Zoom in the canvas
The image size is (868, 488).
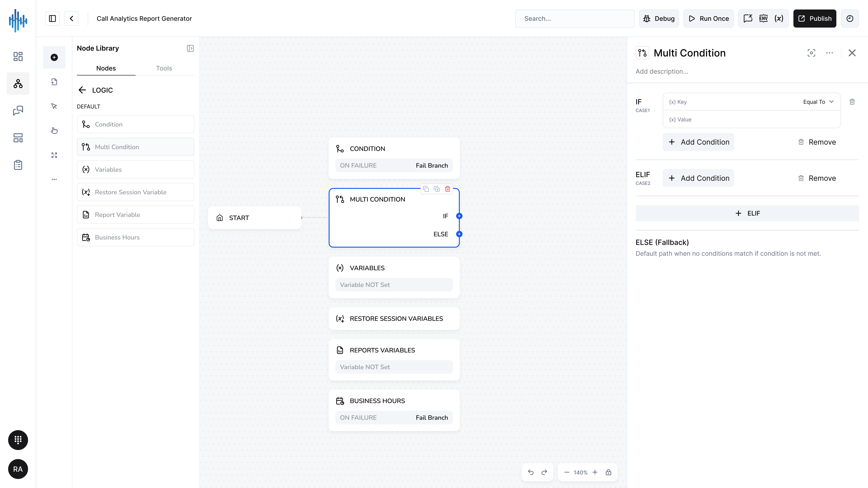click(595, 472)
